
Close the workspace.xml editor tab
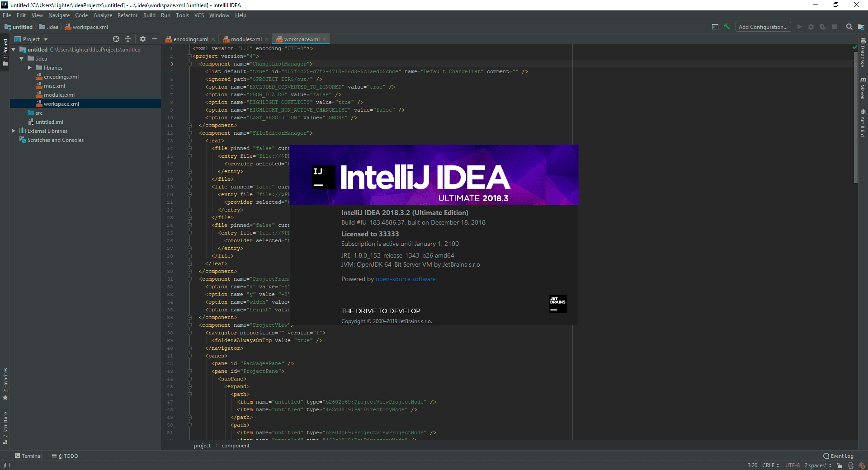(x=325, y=39)
